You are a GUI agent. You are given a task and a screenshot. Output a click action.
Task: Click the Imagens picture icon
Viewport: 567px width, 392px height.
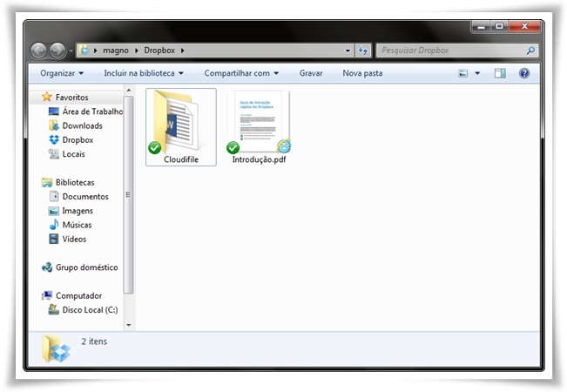[53, 211]
